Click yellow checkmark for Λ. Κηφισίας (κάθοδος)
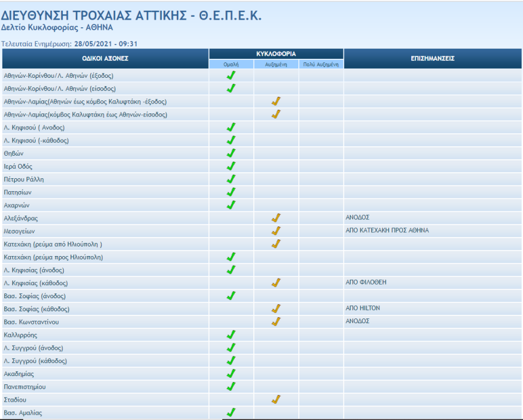Image resolution: width=523 pixels, height=420 pixels. pyautogui.click(x=276, y=282)
